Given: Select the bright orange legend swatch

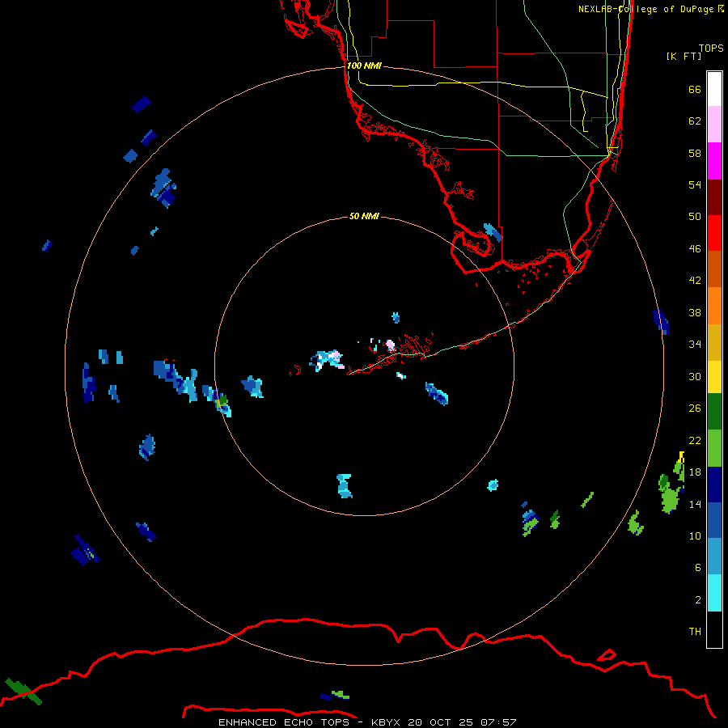Looking at the screenshot, I should 714,306.
